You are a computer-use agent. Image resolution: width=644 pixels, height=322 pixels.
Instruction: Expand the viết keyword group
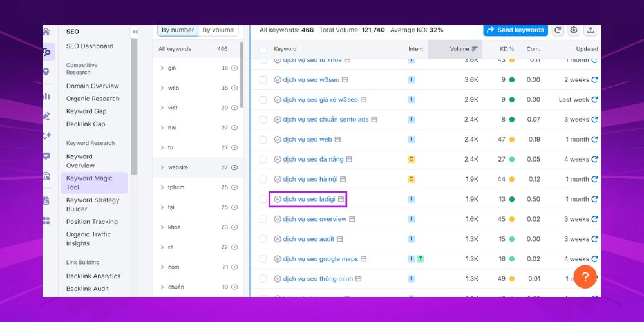(x=162, y=108)
